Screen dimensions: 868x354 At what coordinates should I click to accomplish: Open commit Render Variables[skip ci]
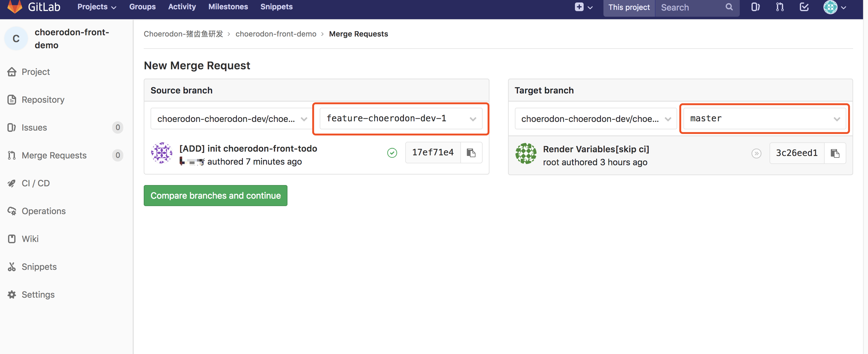coord(596,149)
